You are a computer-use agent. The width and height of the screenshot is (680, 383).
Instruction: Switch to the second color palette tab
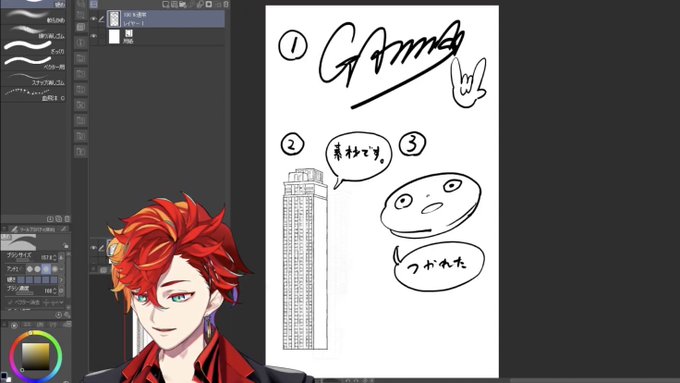pos(26,325)
